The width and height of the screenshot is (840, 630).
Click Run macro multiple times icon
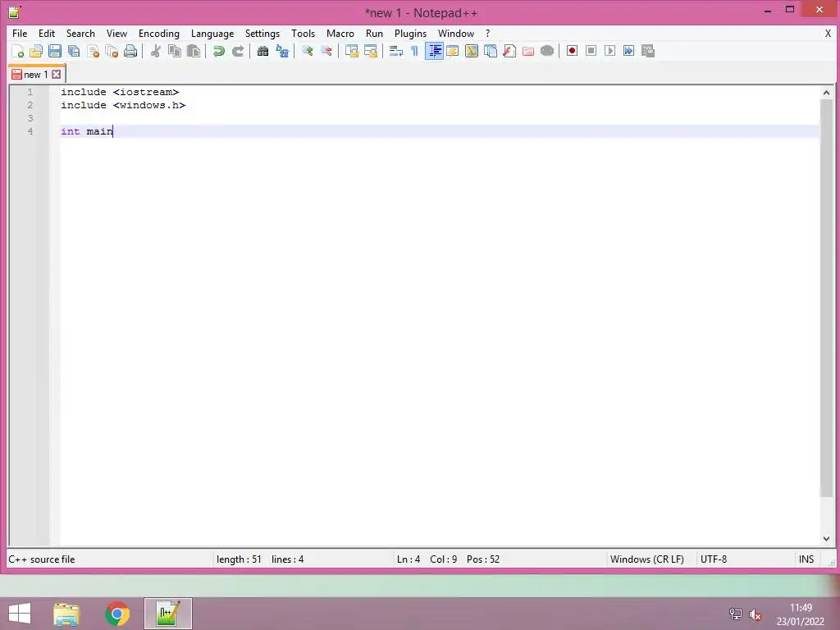pos(629,51)
